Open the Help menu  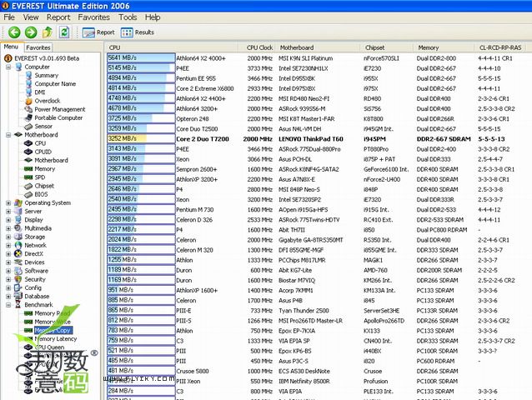(153, 17)
